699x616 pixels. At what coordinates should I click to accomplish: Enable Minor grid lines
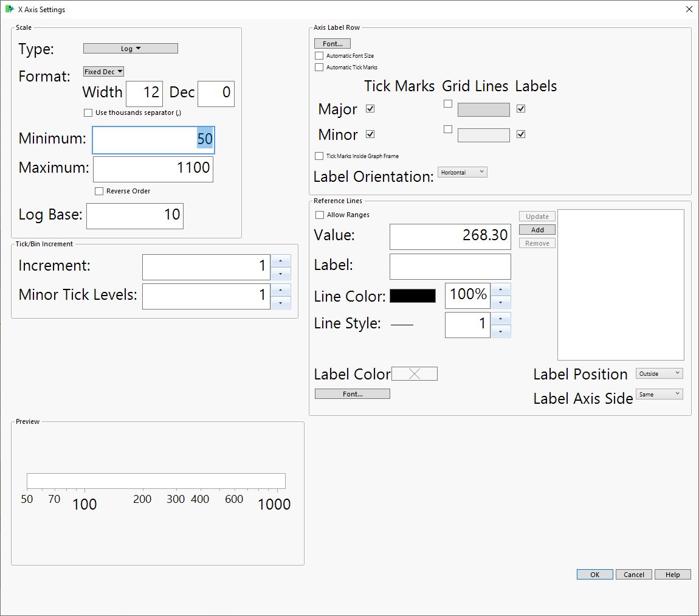click(x=448, y=129)
